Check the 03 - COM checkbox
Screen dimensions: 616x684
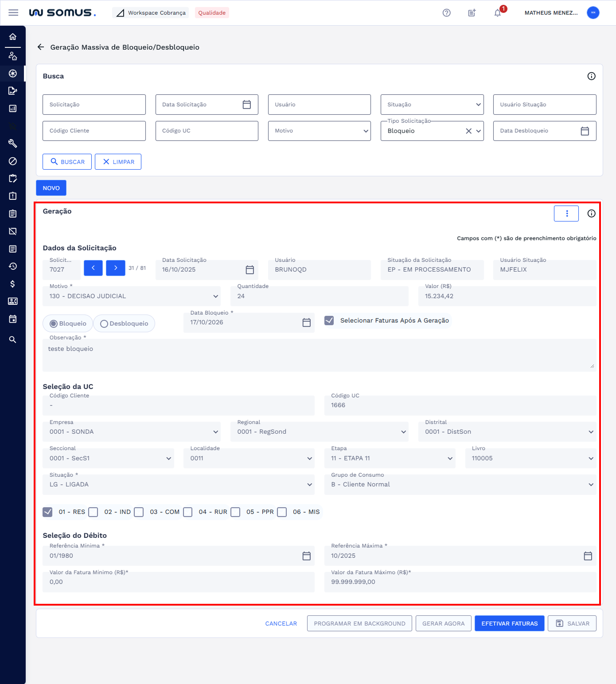click(x=139, y=512)
